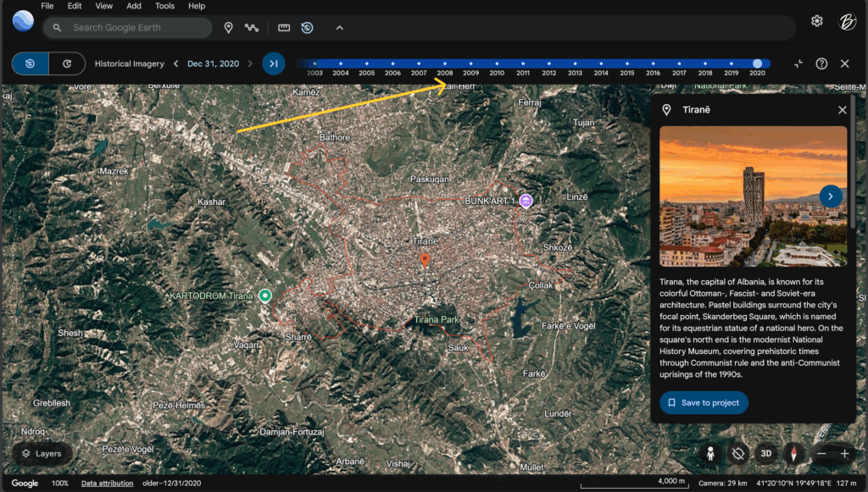
Task: Click the timeline slider handle at 2020
Action: coord(757,64)
